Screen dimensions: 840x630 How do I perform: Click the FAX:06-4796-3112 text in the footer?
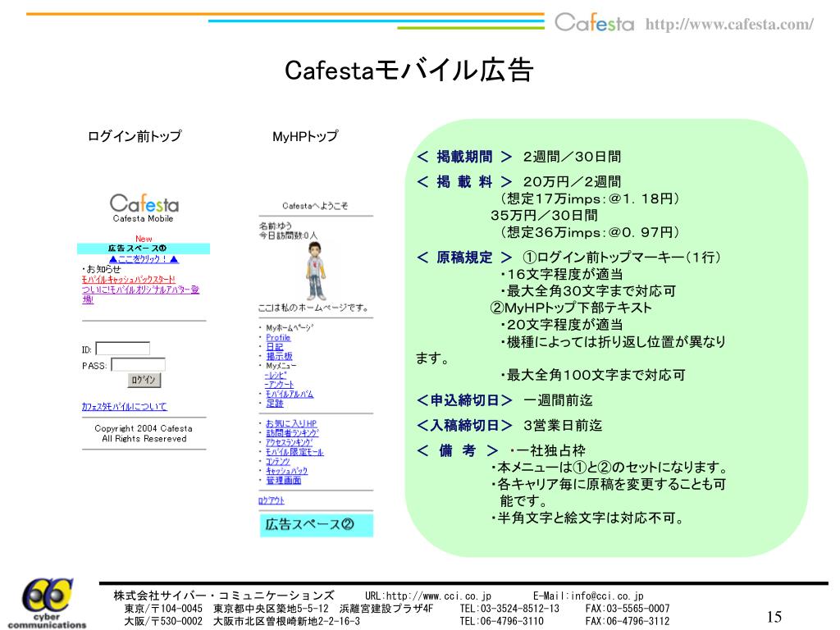[628, 622]
